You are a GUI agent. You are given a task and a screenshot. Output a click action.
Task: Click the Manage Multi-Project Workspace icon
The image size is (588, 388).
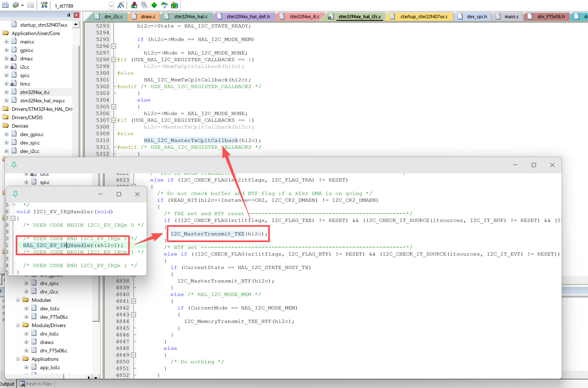(x=144, y=5)
